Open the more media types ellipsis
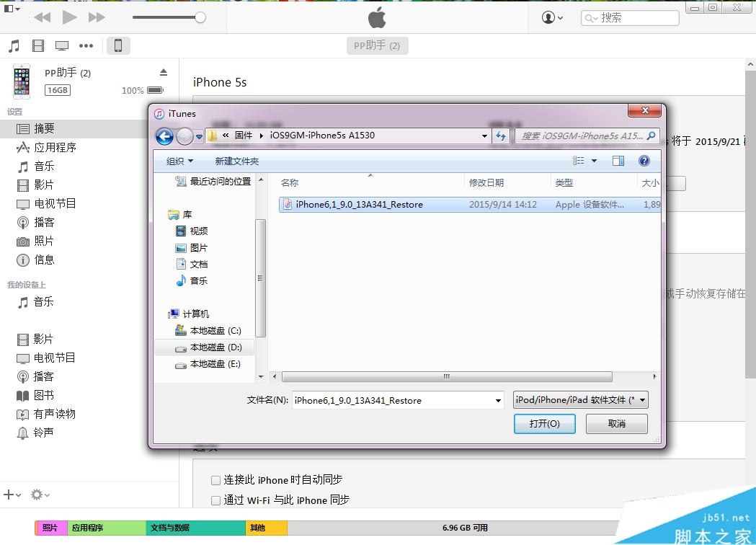Image resolution: width=756 pixels, height=545 pixels. pos(86,46)
